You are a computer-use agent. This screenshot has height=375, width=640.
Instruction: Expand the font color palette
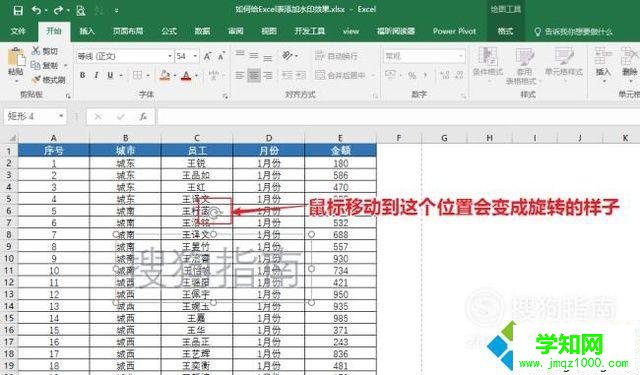coord(196,75)
